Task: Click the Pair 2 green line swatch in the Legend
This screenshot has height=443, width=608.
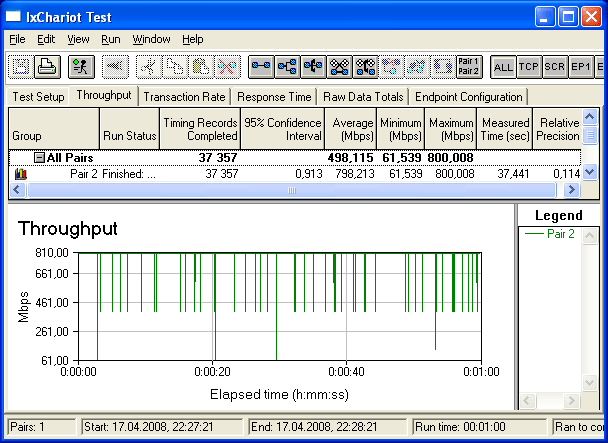Action: (534, 234)
